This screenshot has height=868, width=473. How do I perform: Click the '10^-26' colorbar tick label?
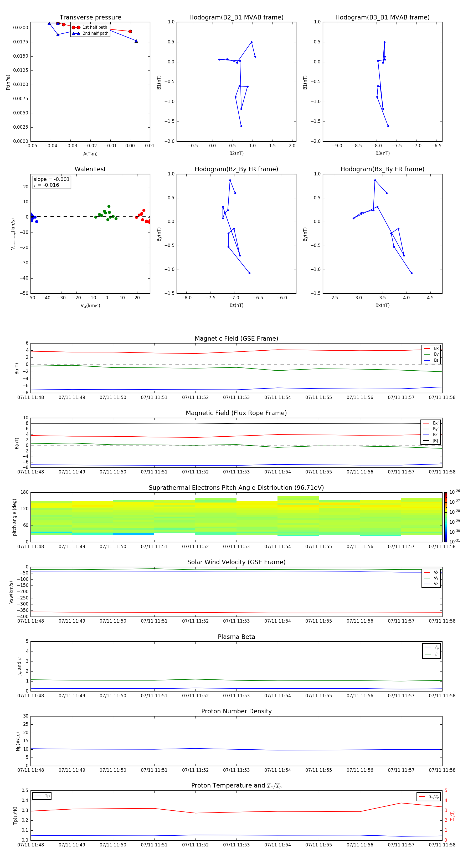tap(455, 492)
